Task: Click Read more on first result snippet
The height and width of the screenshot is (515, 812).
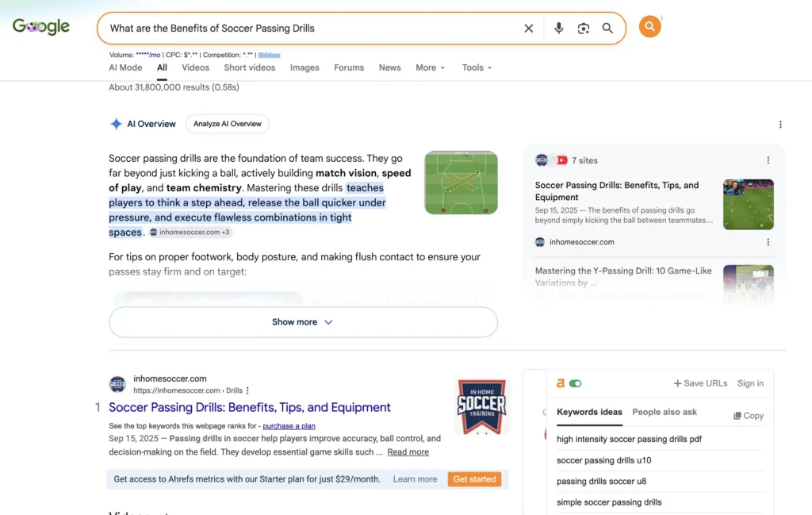Action: tap(408, 452)
